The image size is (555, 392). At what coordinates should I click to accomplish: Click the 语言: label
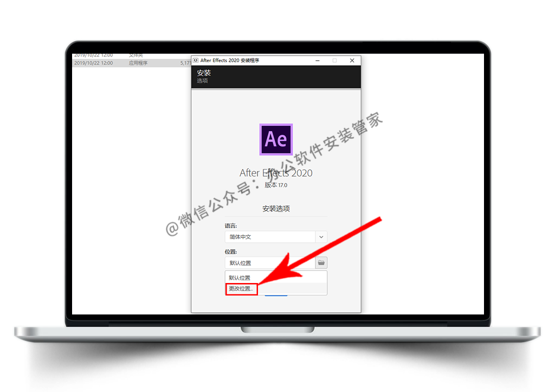pyautogui.click(x=231, y=226)
